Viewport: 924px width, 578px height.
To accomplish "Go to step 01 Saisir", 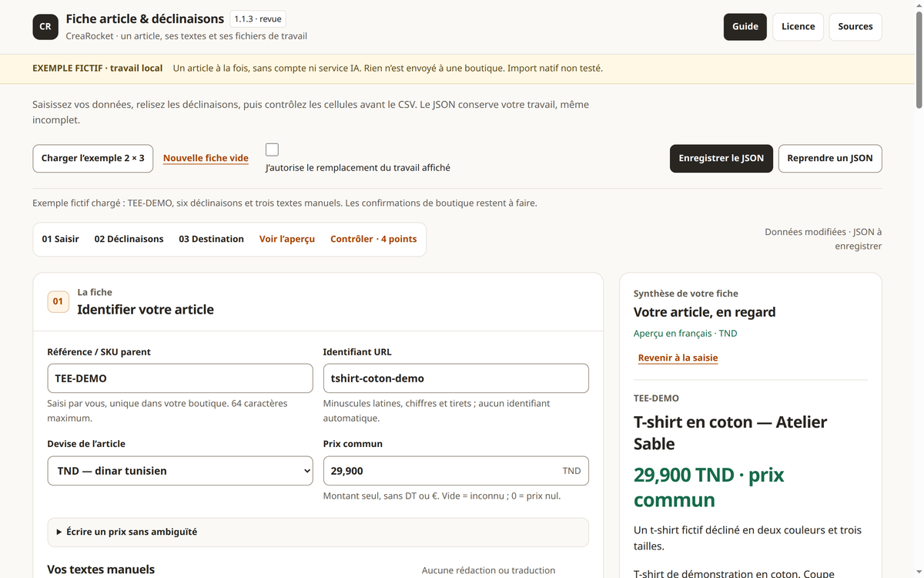I will click(x=61, y=239).
